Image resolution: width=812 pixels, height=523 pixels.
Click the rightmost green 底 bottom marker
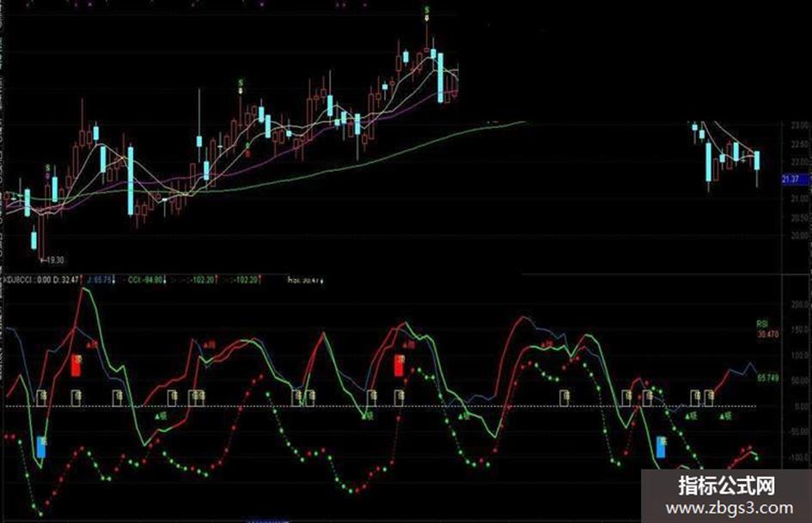pos(725,416)
